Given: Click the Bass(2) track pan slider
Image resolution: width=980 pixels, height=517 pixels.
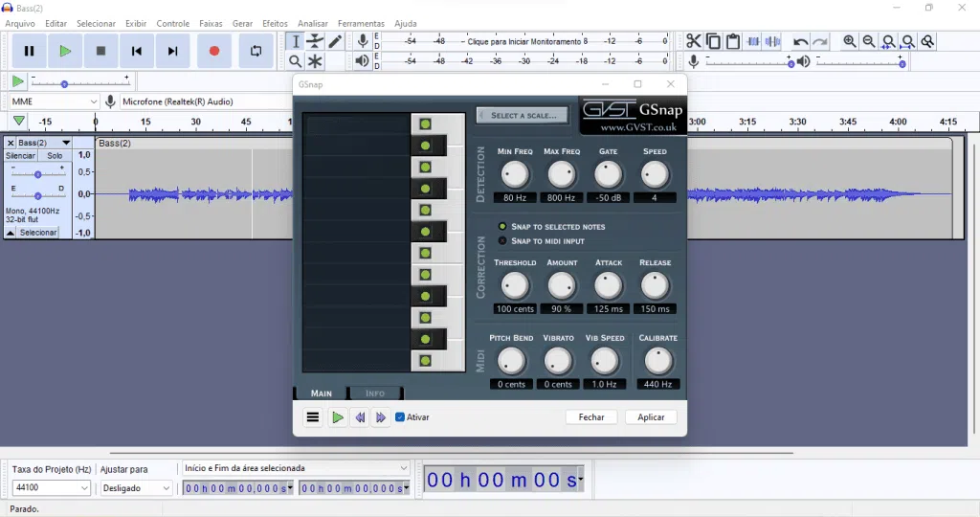Looking at the screenshot, I should click(x=37, y=195).
